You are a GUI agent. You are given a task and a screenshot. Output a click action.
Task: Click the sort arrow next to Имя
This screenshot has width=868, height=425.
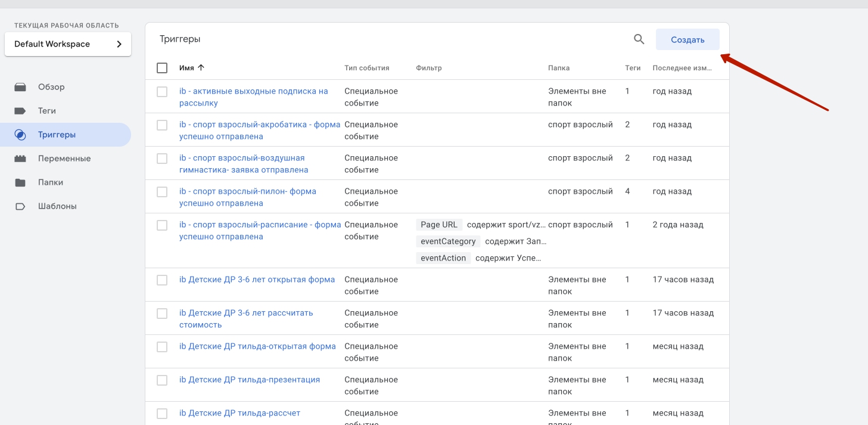pyautogui.click(x=201, y=68)
